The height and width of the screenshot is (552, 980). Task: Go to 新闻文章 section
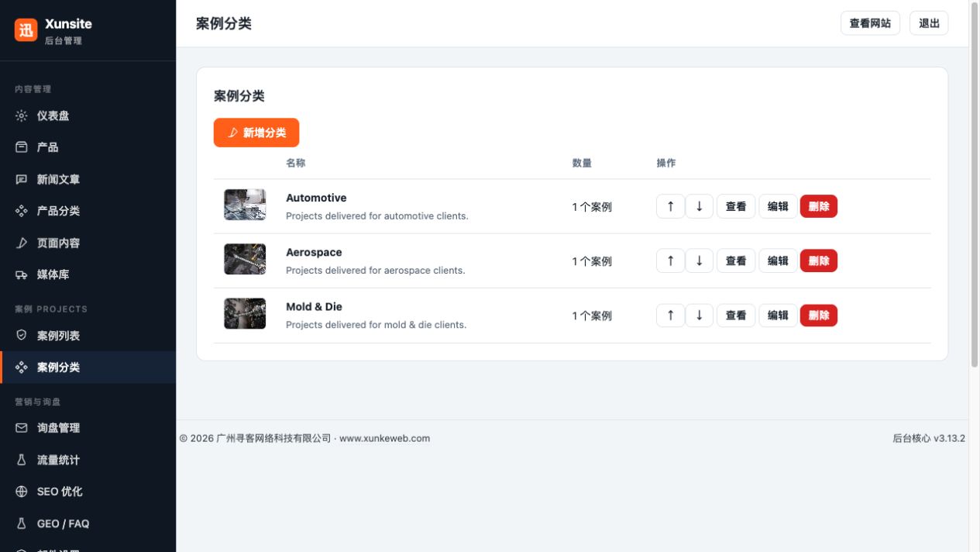[88, 179]
